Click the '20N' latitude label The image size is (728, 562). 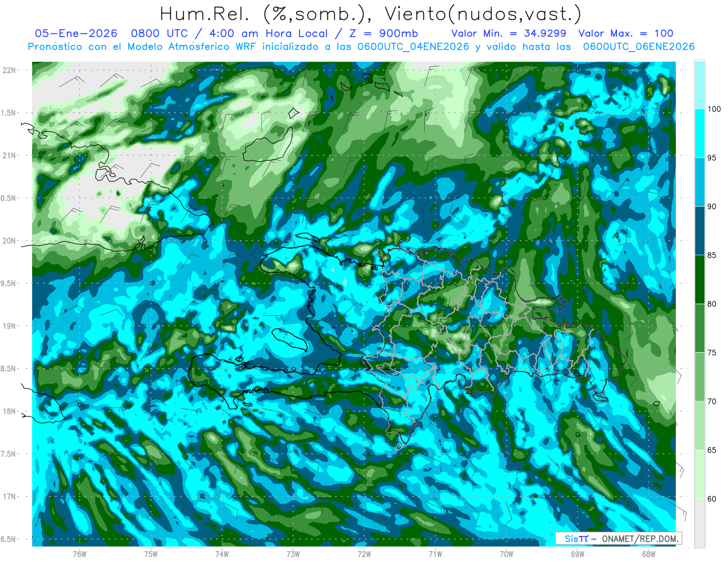(x=9, y=241)
